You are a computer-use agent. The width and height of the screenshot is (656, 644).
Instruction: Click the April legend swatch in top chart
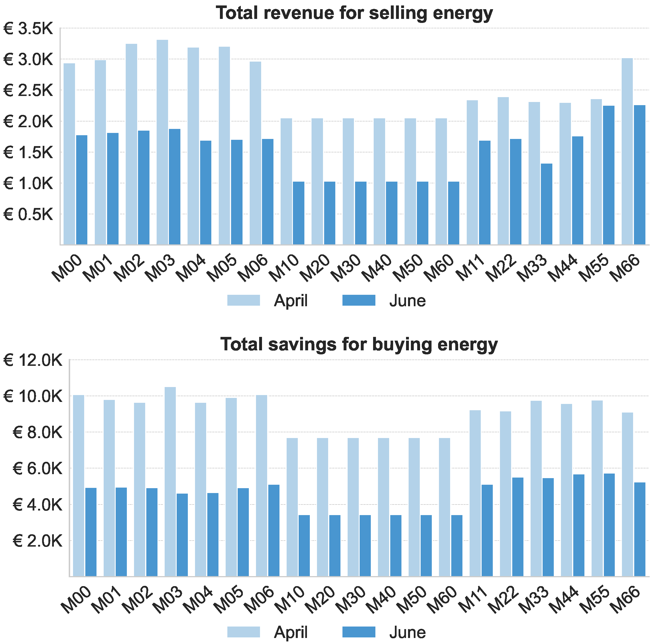[x=243, y=300]
